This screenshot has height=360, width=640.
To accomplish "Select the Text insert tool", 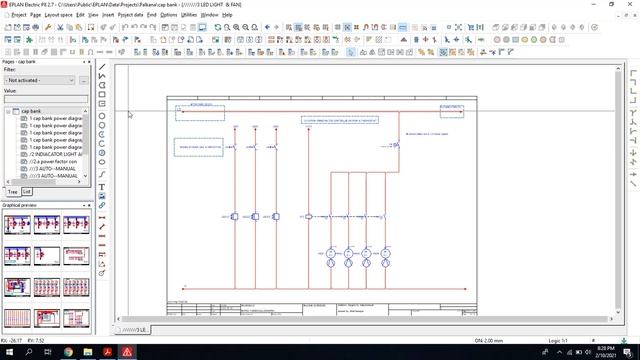I will pyautogui.click(x=102, y=187).
